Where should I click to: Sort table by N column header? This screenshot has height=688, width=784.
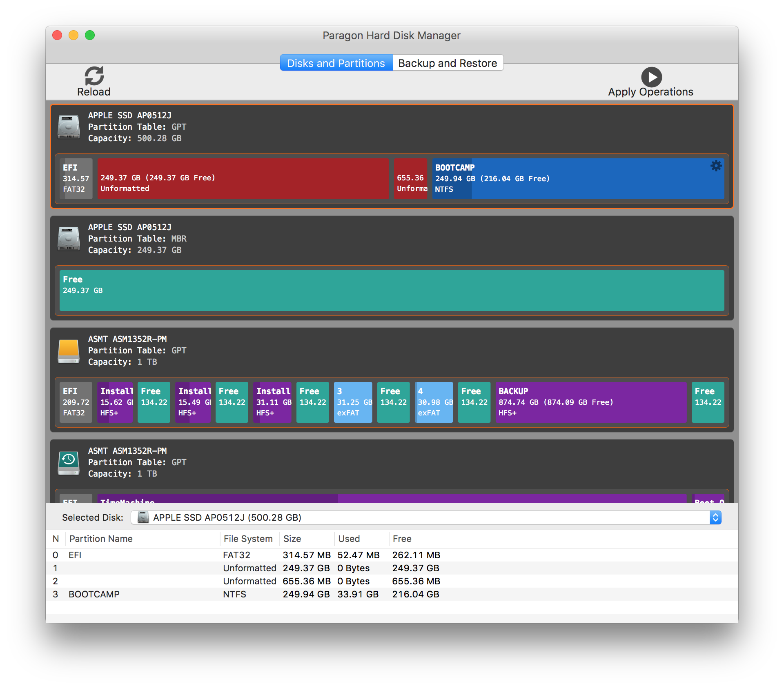point(56,539)
